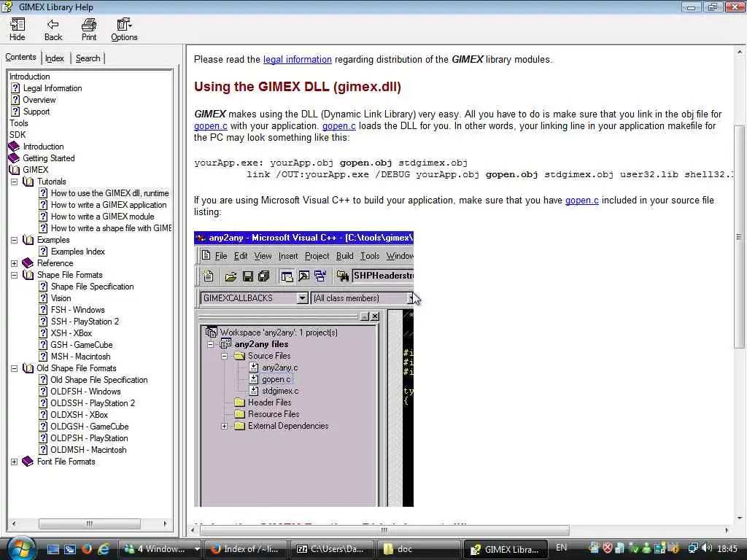Click the EN language indicator

click(x=562, y=548)
